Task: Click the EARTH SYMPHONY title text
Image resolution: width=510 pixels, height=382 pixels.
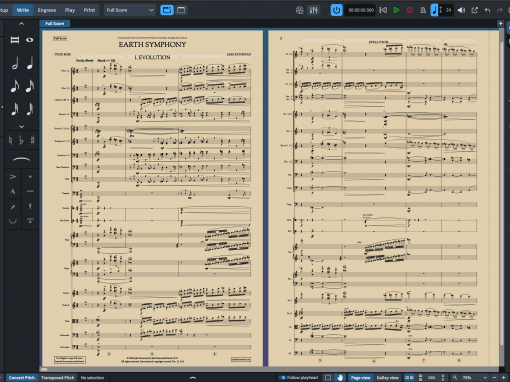Action: [152, 44]
